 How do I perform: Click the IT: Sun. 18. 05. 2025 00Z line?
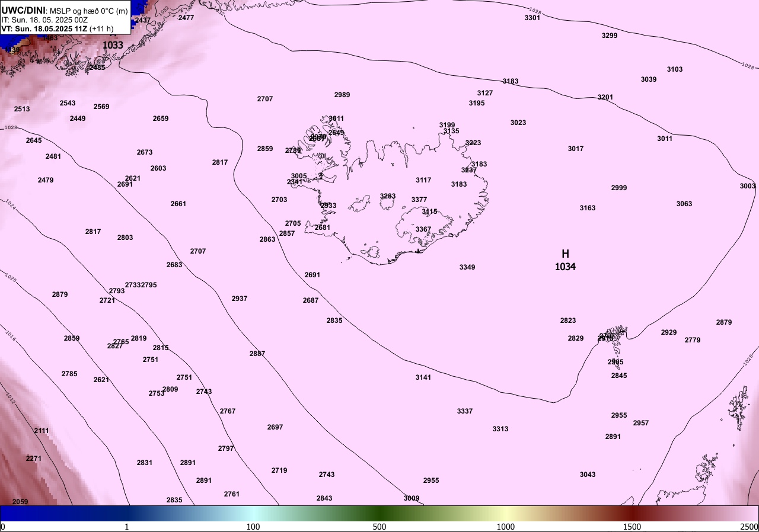click(43, 20)
